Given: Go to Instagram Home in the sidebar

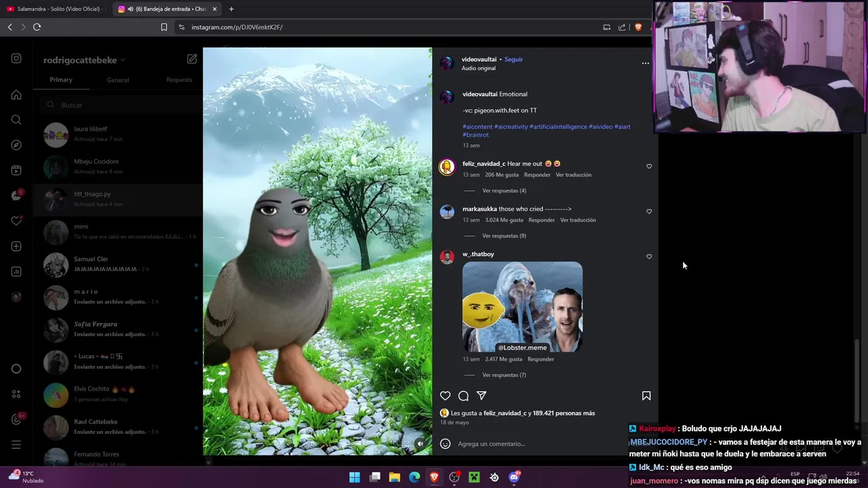Looking at the screenshot, I should click(x=16, y=95).
